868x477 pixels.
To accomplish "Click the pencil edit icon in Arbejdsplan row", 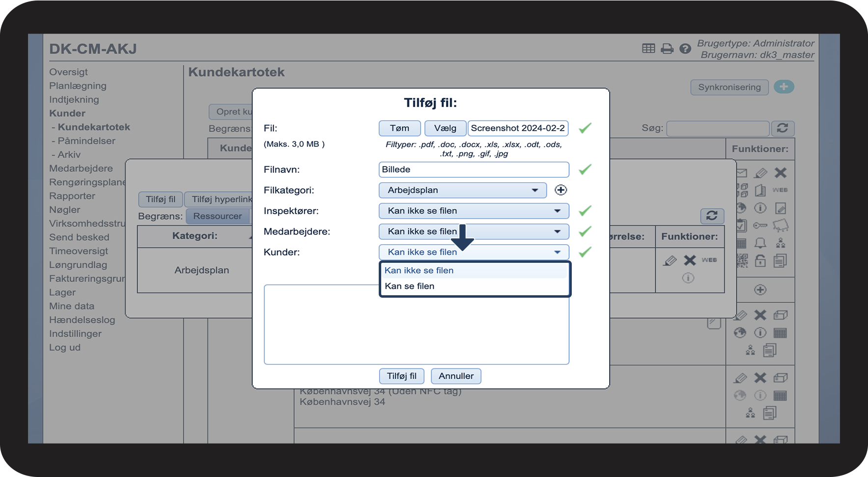I will pyautogui.click(x=670, y=260).
